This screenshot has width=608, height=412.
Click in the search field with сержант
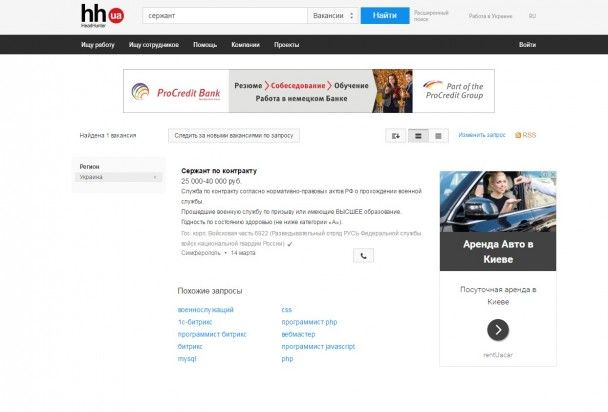click(x=222, y=16)
